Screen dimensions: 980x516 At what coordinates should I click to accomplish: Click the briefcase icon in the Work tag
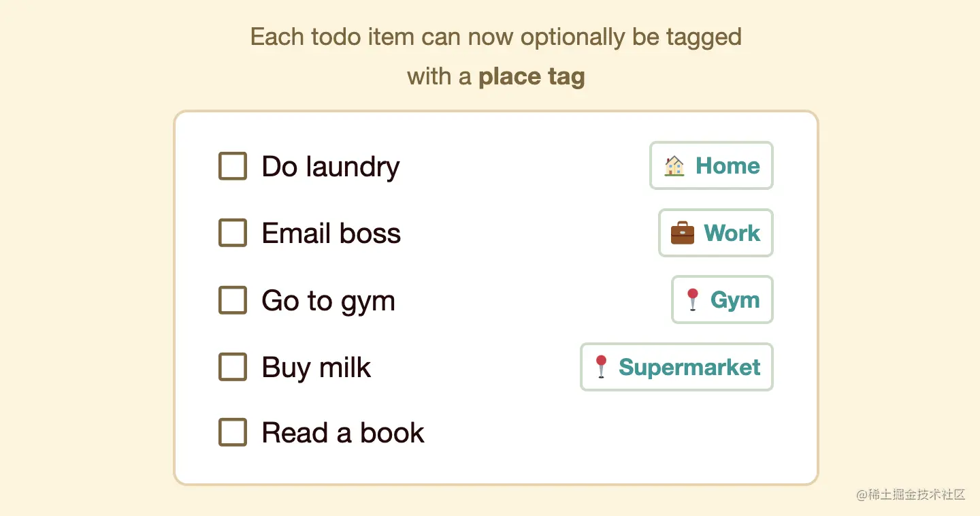pos(683,233)
